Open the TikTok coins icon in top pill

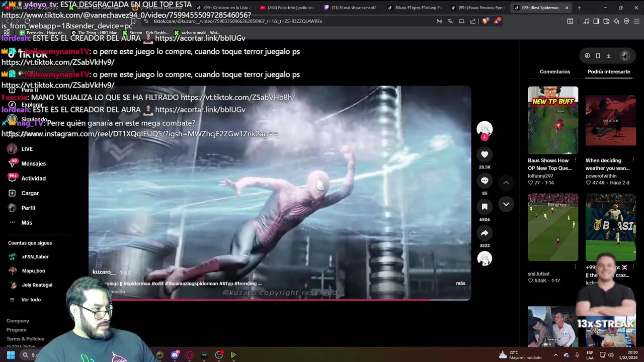[587, 56]
